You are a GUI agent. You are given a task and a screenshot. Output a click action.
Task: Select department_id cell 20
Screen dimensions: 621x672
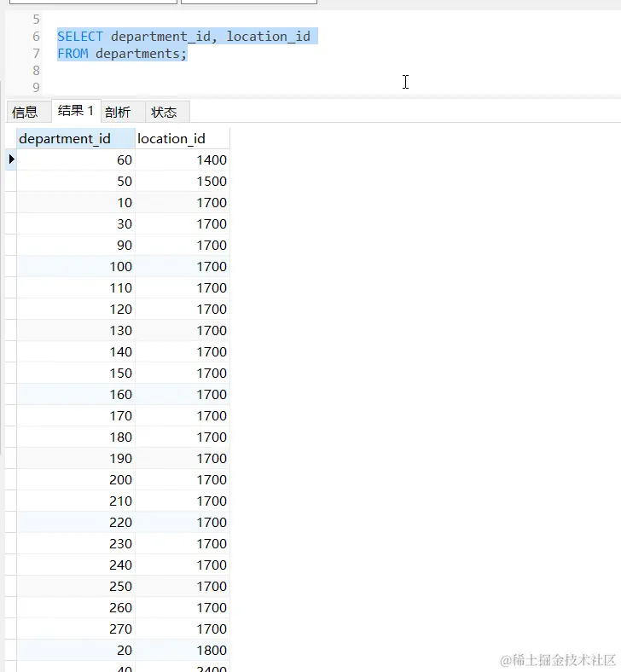[x=75, y=650]
